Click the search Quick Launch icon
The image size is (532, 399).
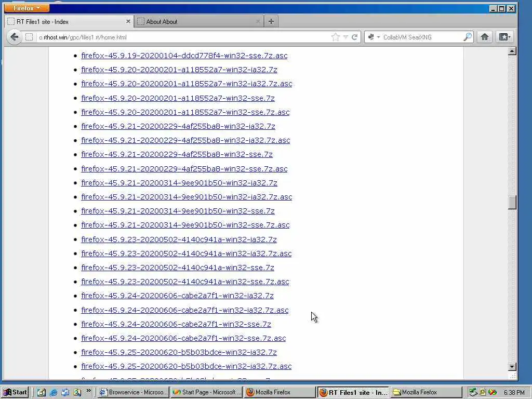click(77, 392)
